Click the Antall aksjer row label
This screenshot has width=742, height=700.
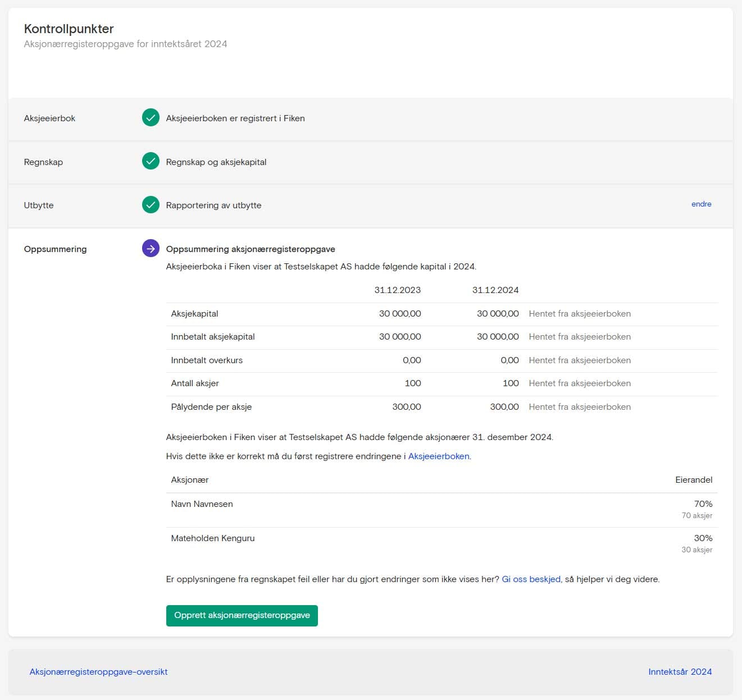pos(194,383)
